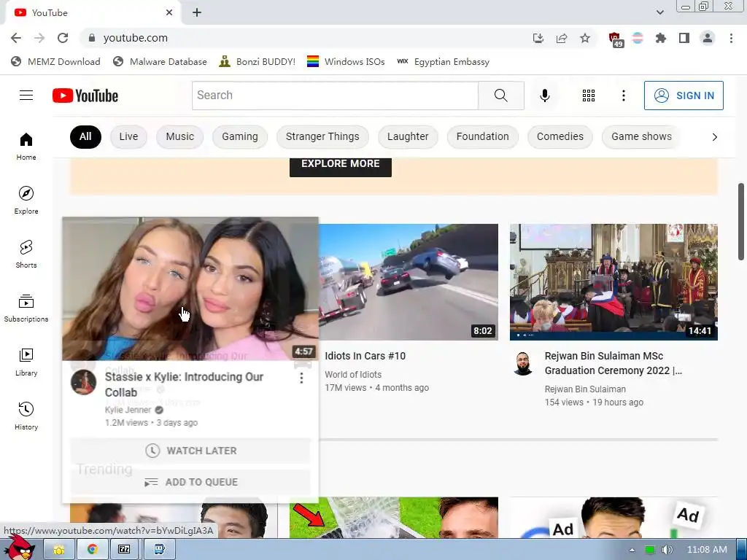Click WATCH LATER on the Kylie video
The width and height of the screenshot is (747, 560).
[x=190, y=451]
